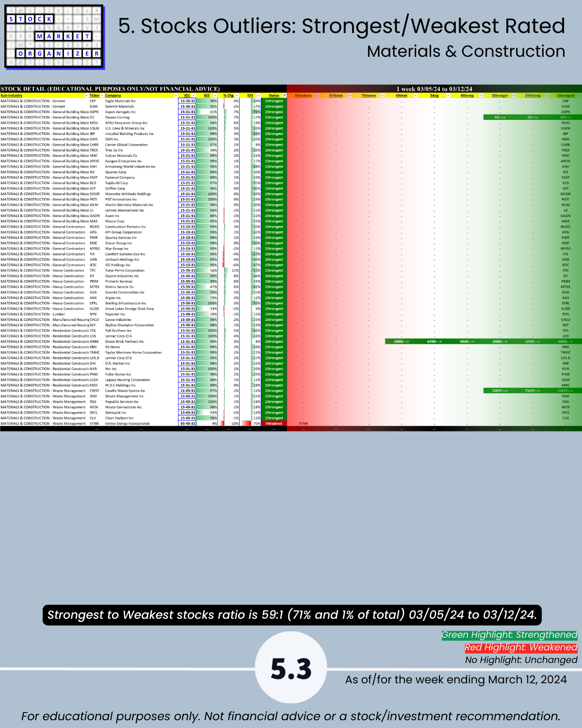
Task: Open the 5Avg column filter dropdown
Action: [x=448, y=96]
